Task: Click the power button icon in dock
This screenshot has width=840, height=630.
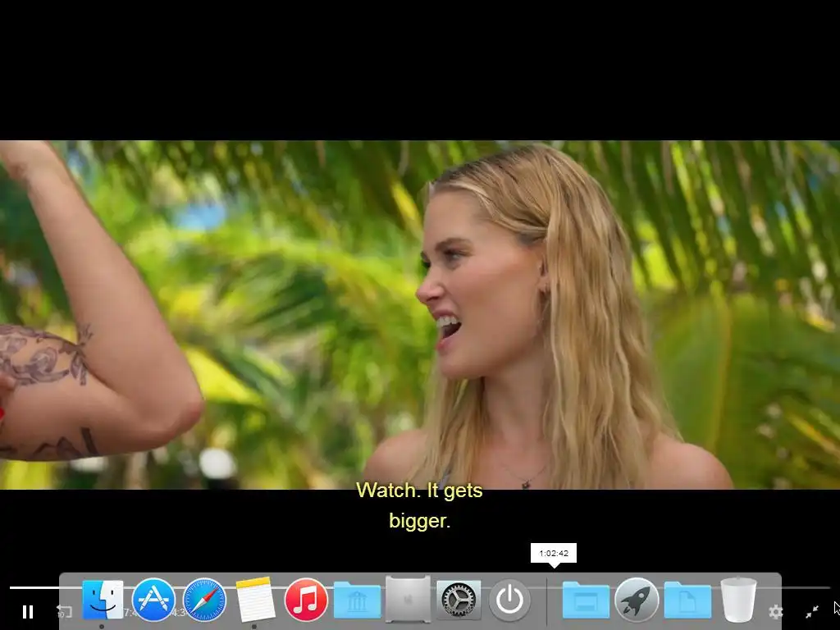Action: click(509, 600)
